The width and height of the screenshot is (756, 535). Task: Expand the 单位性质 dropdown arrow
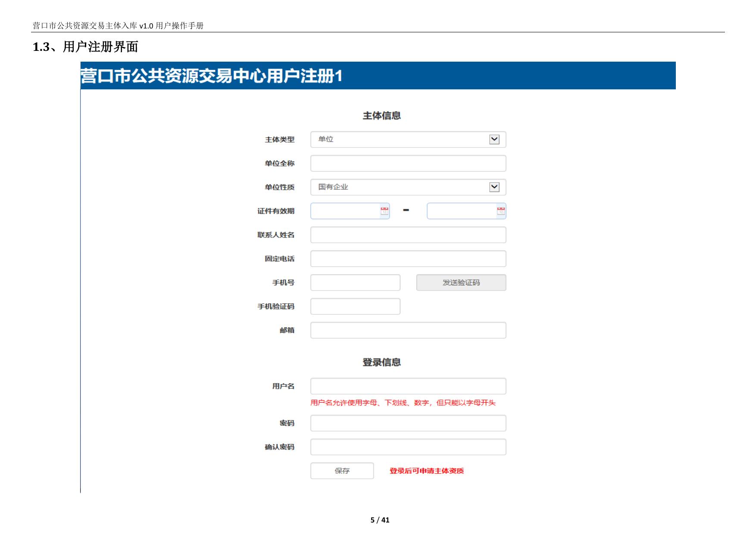tap(494, 187)
